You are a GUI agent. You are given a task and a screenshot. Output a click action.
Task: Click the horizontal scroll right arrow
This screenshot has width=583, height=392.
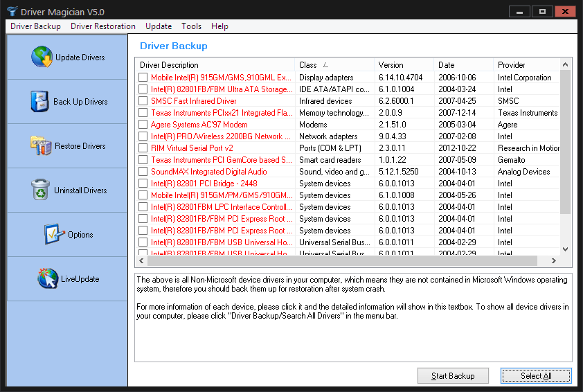click(554, 260)
